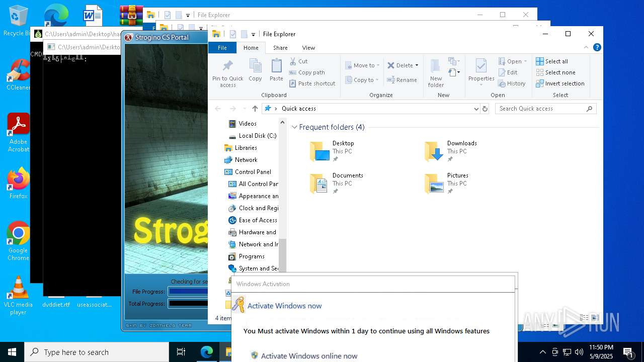
Task: Click Paste shortcut command
Action: click(x=312, y=83)
